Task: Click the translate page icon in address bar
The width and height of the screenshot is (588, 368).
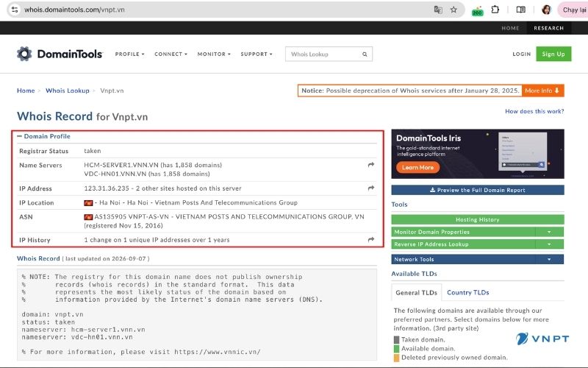Action: [x=437, y=10]
